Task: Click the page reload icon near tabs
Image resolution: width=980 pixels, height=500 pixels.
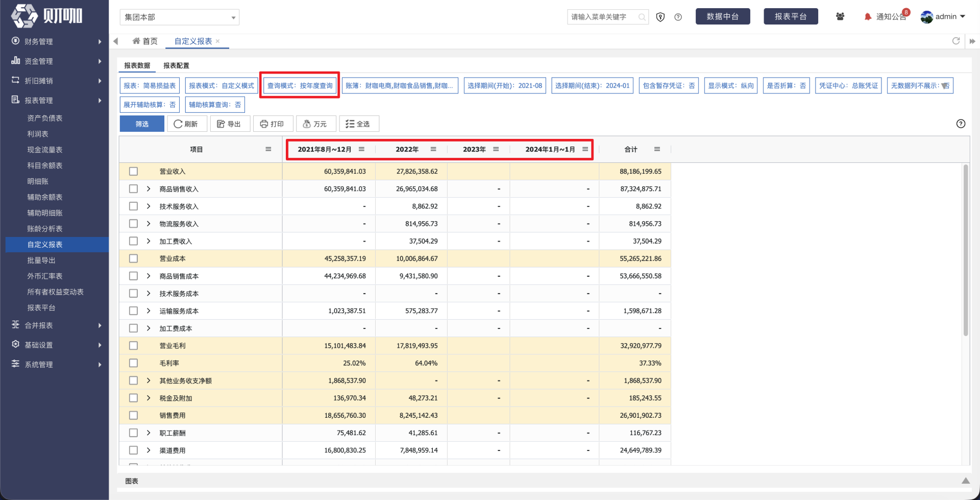Action: pyautogui.click(x=956, y=41)
